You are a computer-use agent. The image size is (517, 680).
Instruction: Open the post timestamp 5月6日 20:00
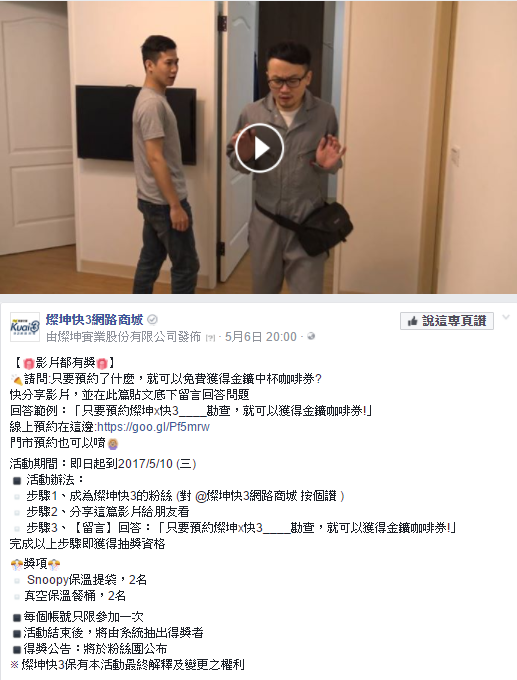pyautogui.click(x=261, y=337)
